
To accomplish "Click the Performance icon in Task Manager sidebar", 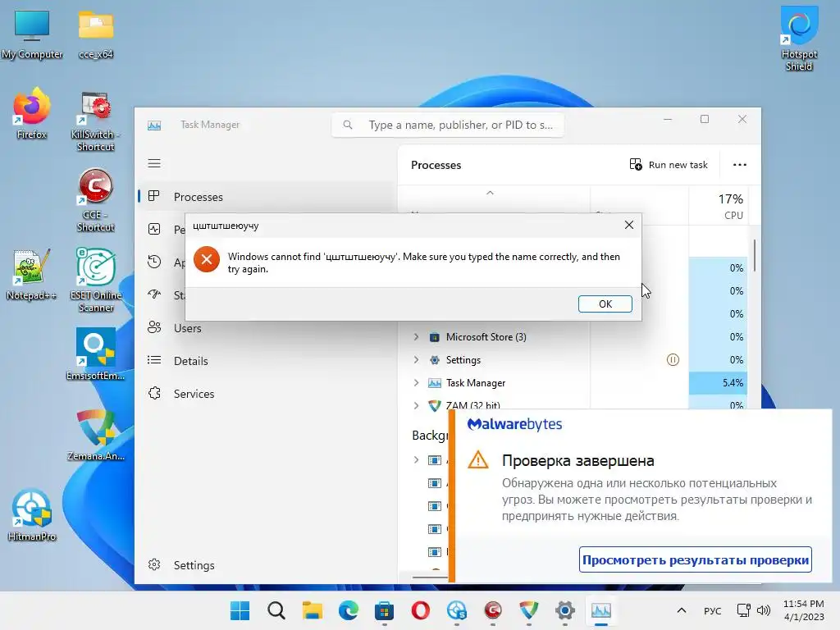I will (154, 230).
